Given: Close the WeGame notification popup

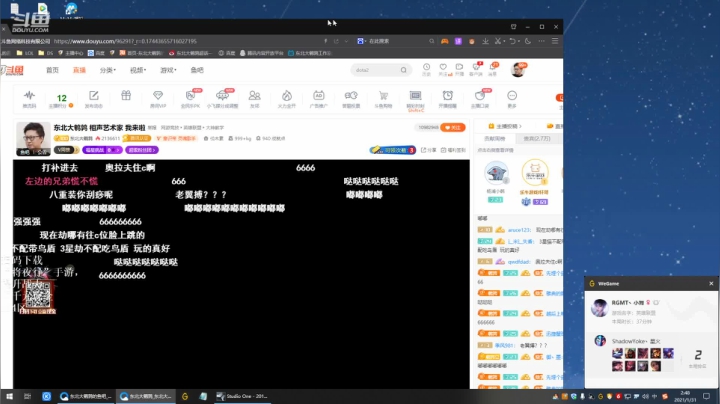Looking at the screenshot, I should tap(711, 283).
